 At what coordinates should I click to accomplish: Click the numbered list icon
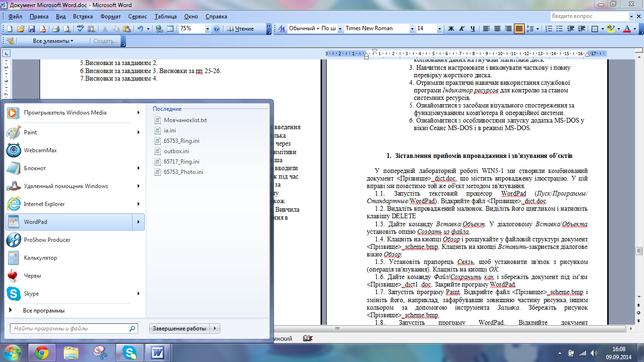548,29
